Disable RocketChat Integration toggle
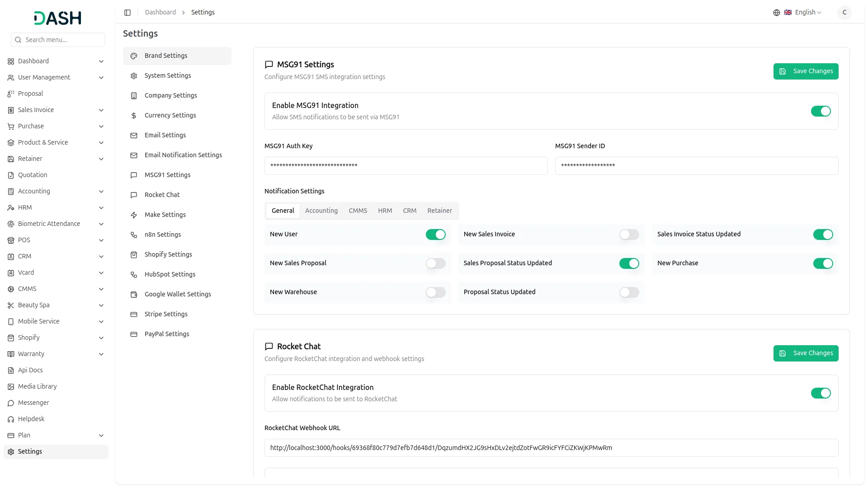This screenshot has height=488, width=868. pyautogui.click(x=821, y=393)
